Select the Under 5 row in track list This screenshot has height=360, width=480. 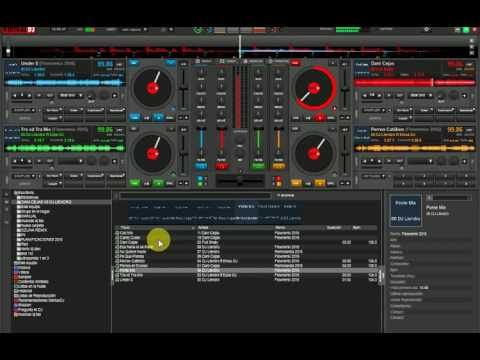click(x=247, y=280)
